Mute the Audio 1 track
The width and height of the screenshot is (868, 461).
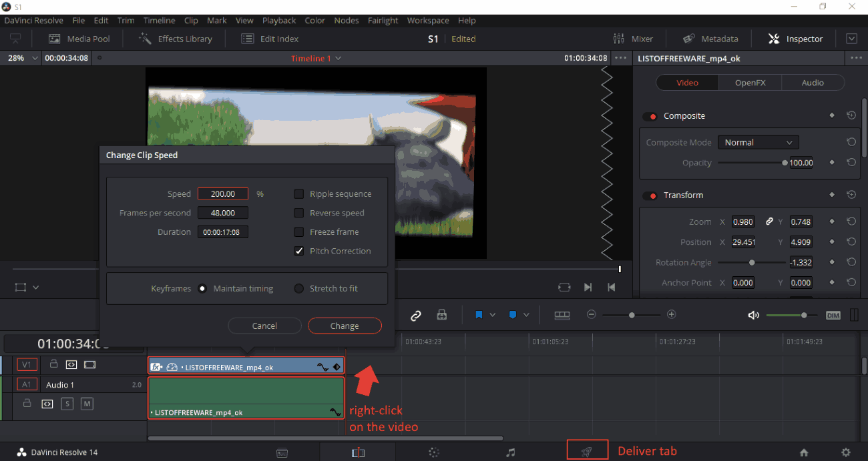(87, 404)
